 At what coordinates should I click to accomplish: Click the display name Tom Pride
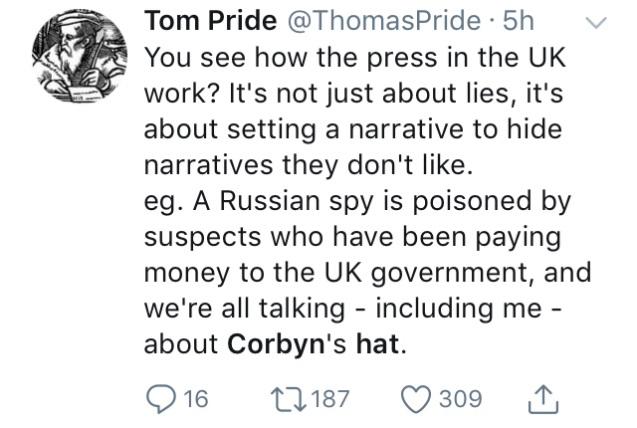[212, 21]
